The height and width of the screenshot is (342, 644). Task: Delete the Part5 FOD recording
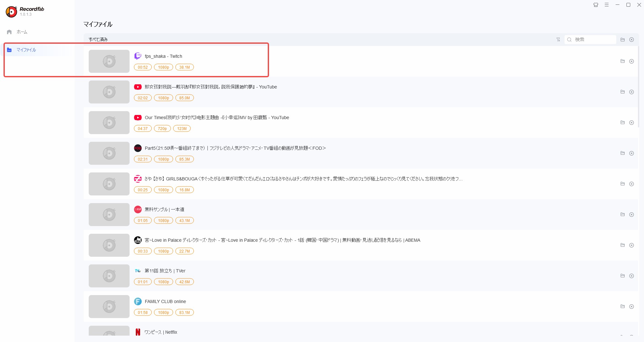click(632, 153)
